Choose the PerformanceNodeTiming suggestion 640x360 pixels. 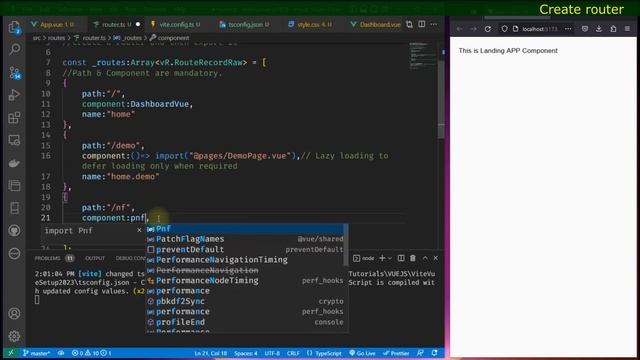(246, 281)
